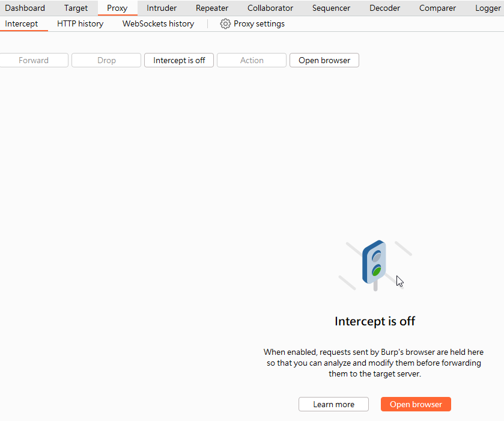The height and width of the screenshot is (421, 504).
Task: Open the WebSockets history sub-tab
Action: click(x=158, y=24)
